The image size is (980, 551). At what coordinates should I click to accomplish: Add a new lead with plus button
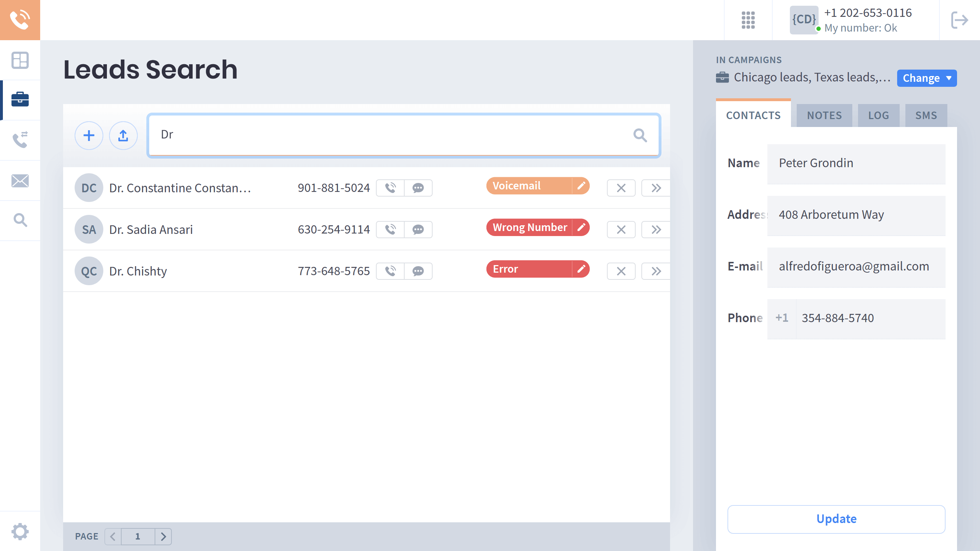coord(89,136)
